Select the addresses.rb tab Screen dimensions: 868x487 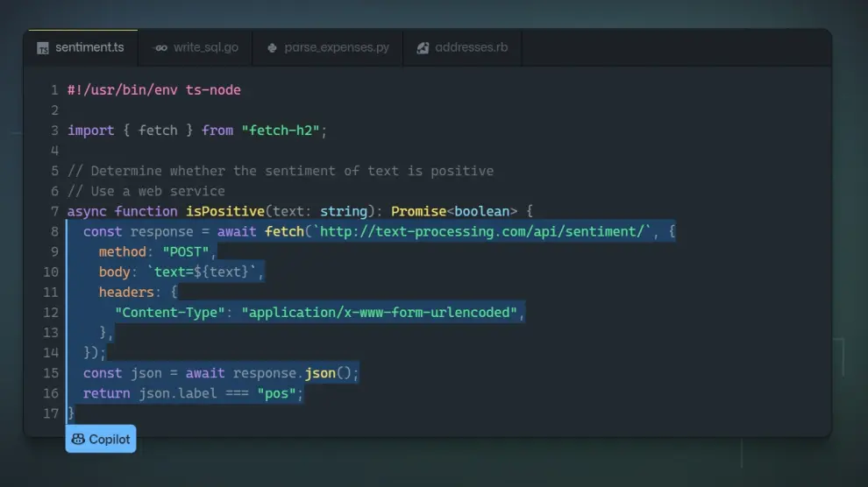coord(471,47)
